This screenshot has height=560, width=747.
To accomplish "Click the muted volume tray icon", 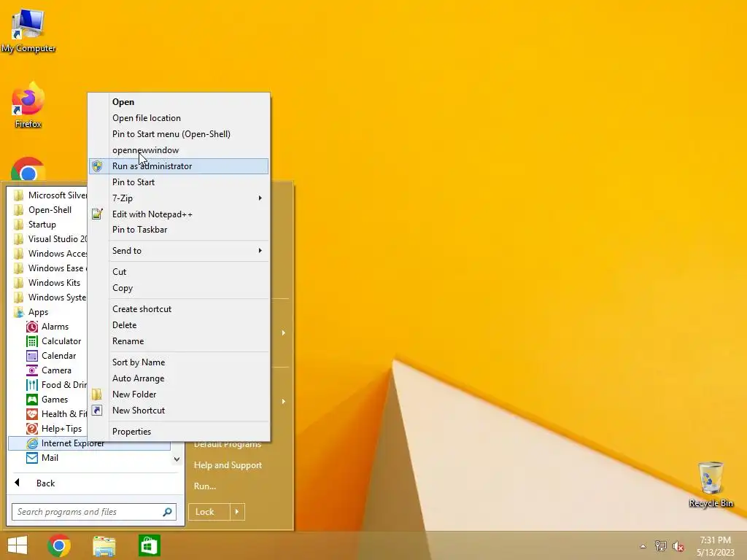I will tap(678, 546).
